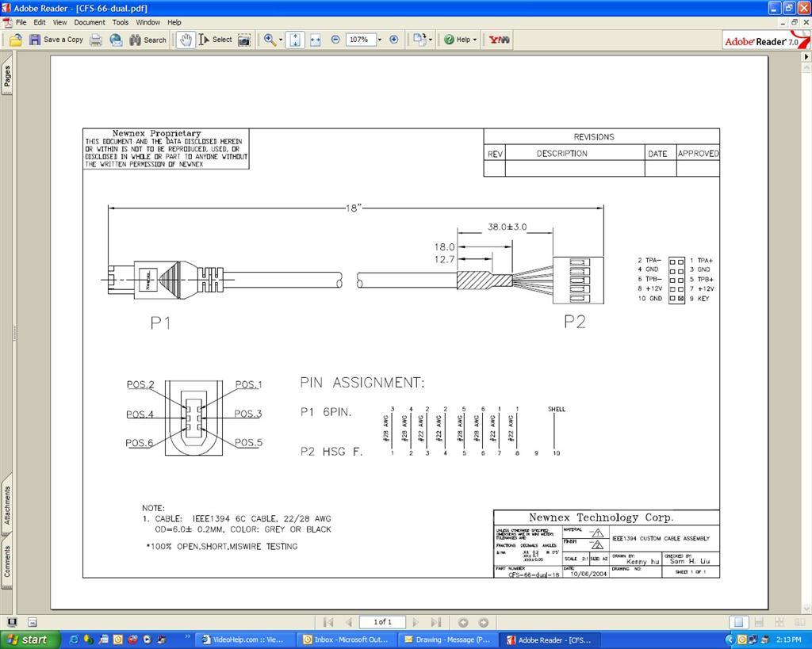Screen dimensions: 812x649
Task: Switch to Inbox - Microsoft Outlook taskbar window
Action: click(347, 639)
